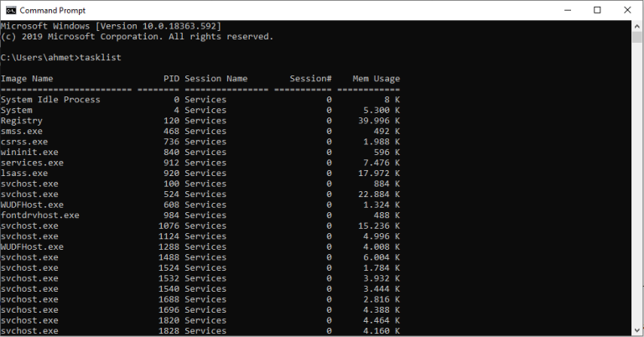The height and width of the screenshot is (337, 644).
Task: Click memory usage 5.300 K
Action: 382,111
